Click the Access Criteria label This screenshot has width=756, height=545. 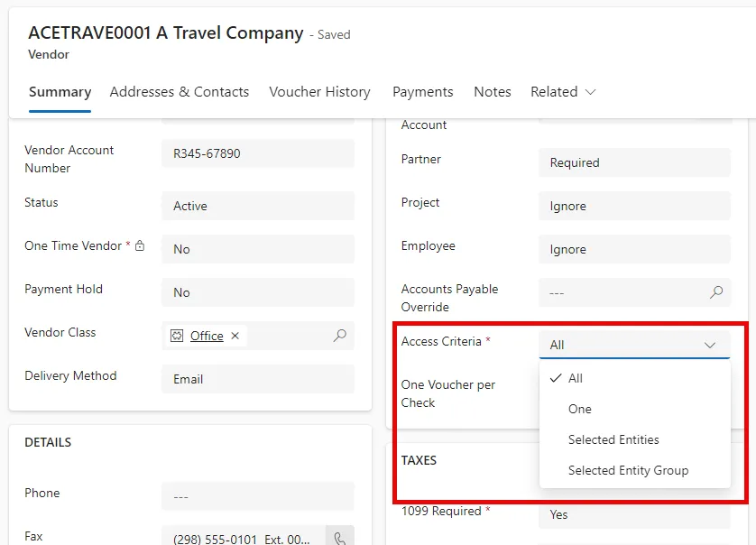pyautogui.click(x=441, y=341)
